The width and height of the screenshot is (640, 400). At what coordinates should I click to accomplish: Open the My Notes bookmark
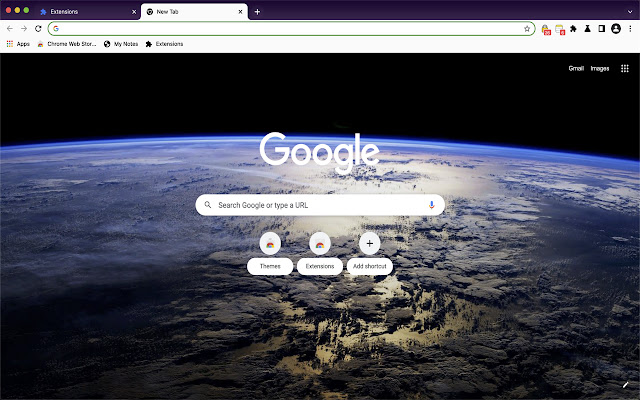pos(121,44)
